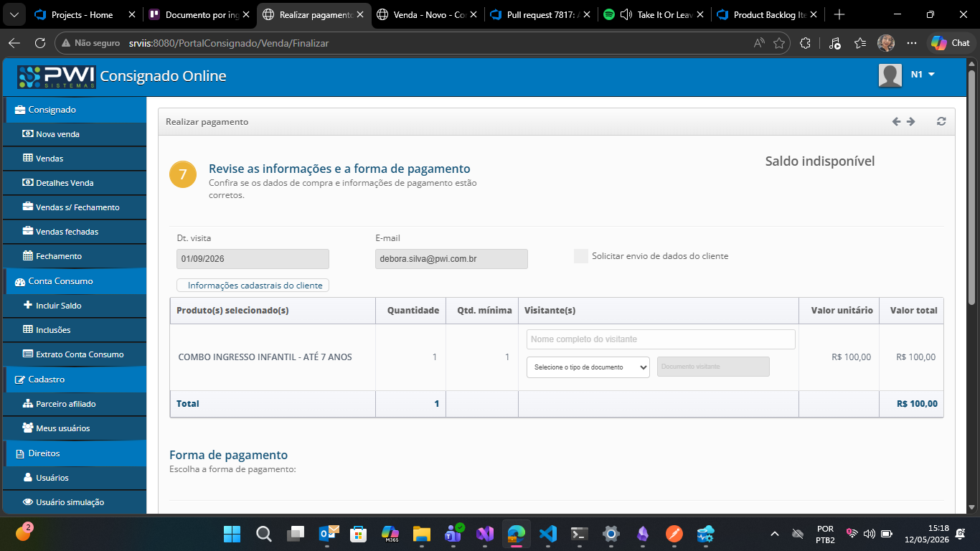Click the Dt. visita date field
This screenshot has height=551, width=980.
pos(253,259)
